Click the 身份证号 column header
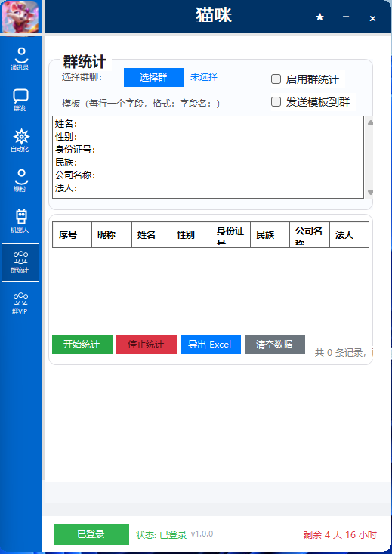This screenshot has width=392, height=554. click(x=230, y=234)
